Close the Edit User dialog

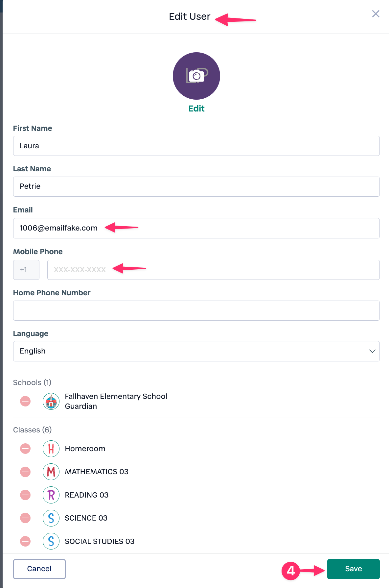click(376, 14)
